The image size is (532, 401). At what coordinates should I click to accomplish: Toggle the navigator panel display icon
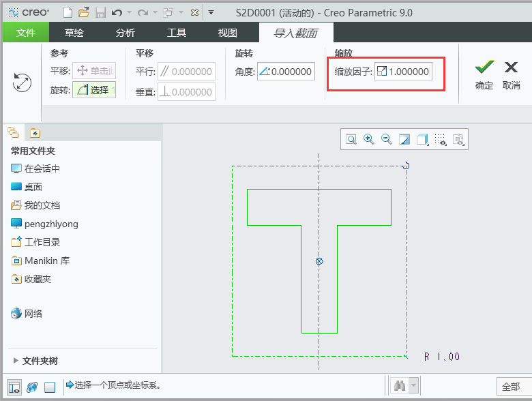pos(14,387)
